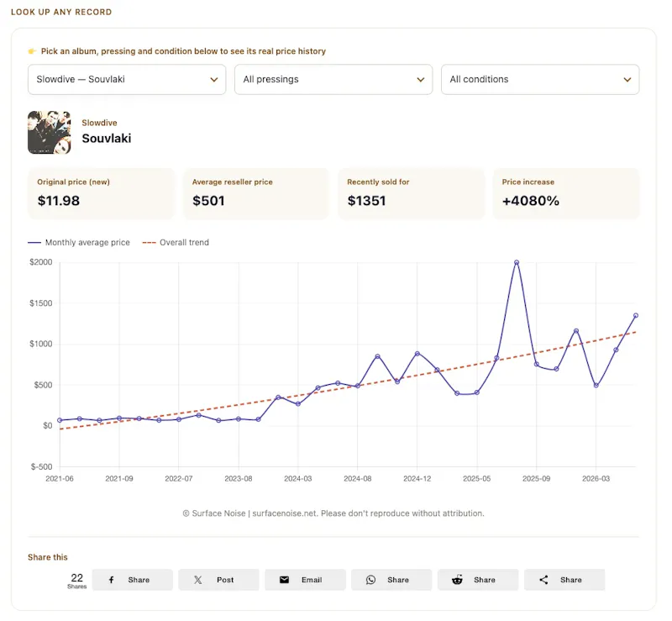Expand the All pressings dropdown
The height and width of the screenshot is (621, 672).
(x=333, y=79)
